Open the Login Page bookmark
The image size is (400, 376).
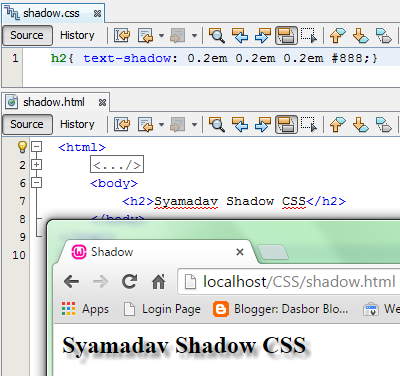pyautogui.click(x=162, y=309)
